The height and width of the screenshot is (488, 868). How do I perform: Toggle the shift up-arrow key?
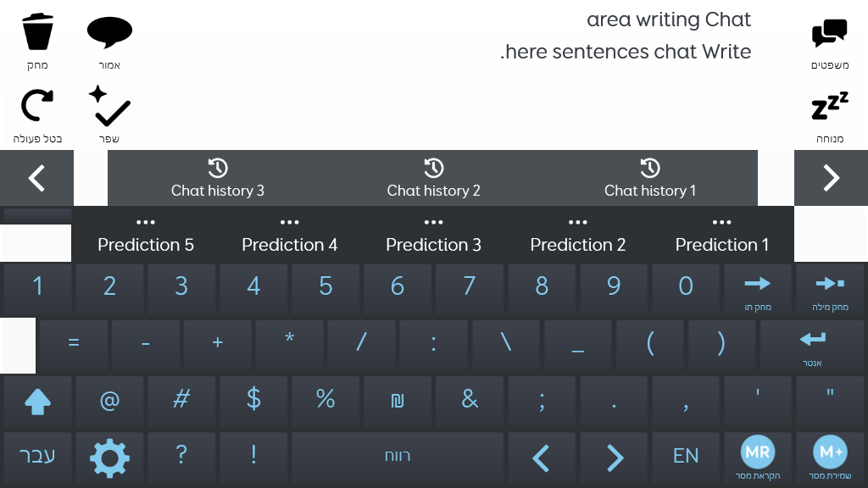37,402
